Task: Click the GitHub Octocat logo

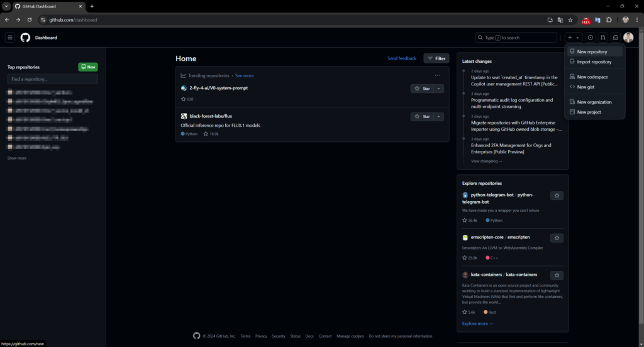Action: (x=25, y=37)
